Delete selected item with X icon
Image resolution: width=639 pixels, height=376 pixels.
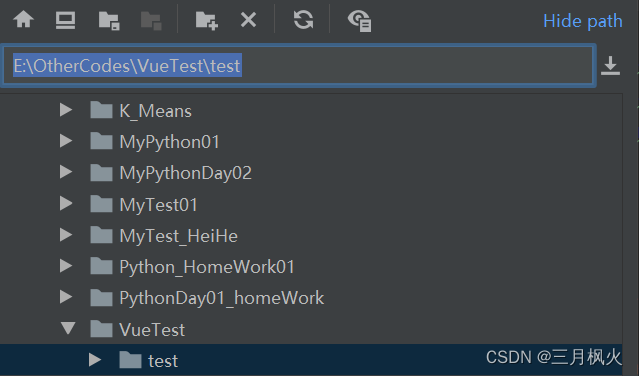pos(248,20)
